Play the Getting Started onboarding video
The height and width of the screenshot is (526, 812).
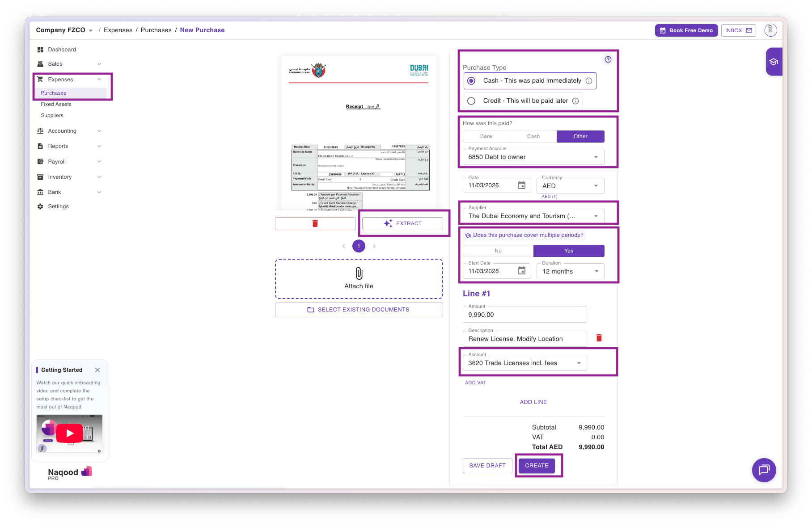[x=70, y=433]
